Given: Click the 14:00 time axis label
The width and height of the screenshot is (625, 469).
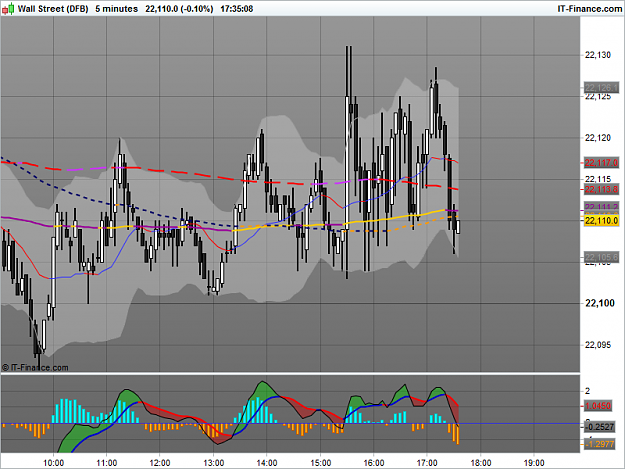Looking at the screenshot, I should tap(267, 463).
